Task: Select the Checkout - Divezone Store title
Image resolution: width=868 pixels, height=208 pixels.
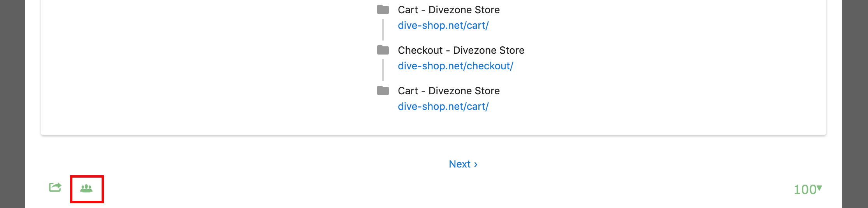Action: pyautogui.click(x=461, y=50)
